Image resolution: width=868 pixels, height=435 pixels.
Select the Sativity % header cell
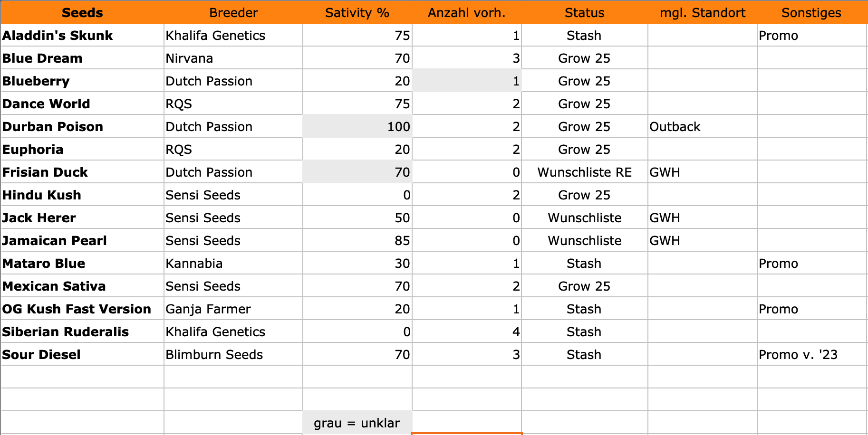pos(357,13)
